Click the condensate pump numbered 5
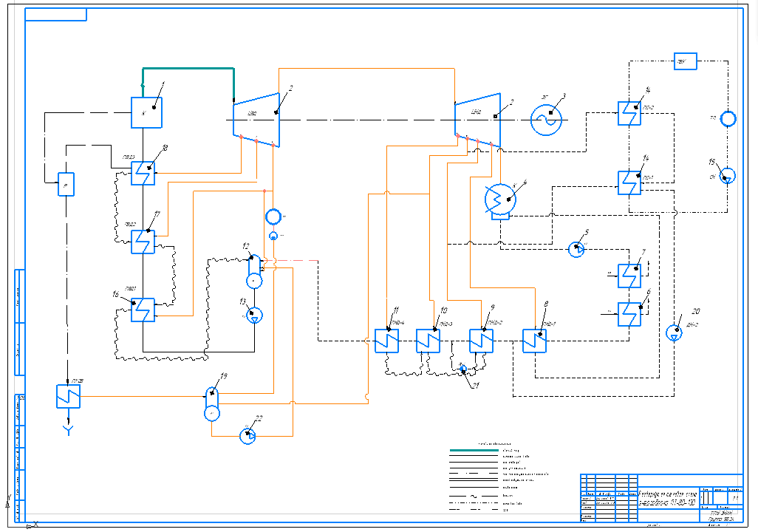758x532 pixels. pos(576,249)
